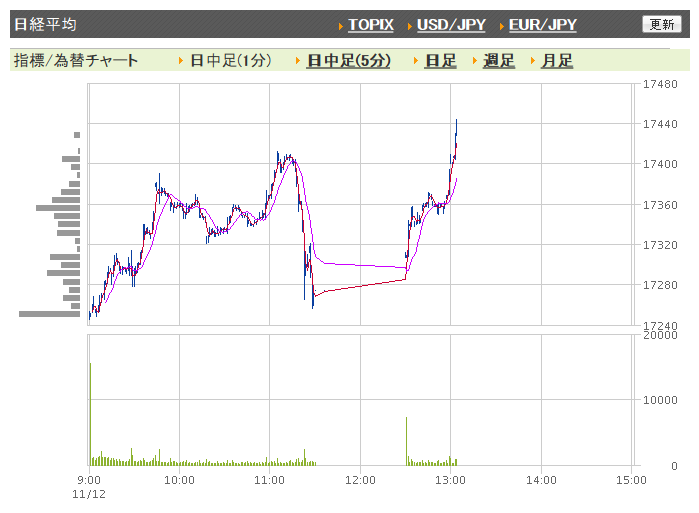Viewport: 699px width, 513px height.
Task: Click the 17280 price axis label
Action: pos(660,285)
